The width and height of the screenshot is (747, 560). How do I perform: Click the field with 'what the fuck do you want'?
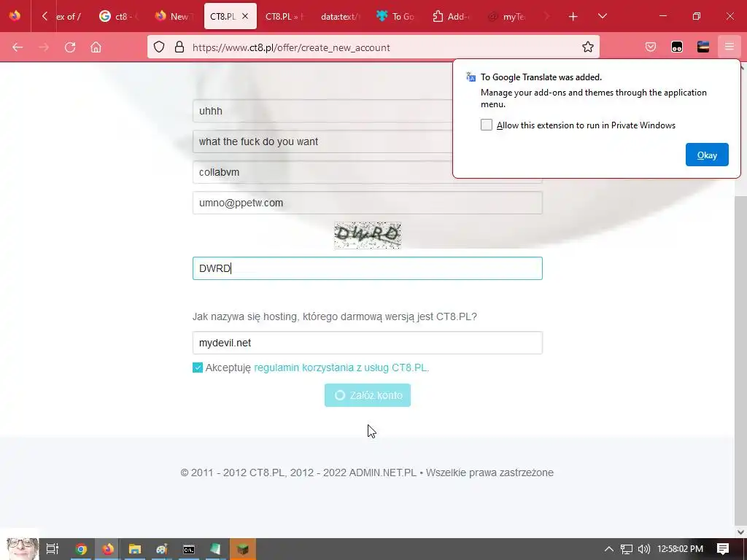322,141
